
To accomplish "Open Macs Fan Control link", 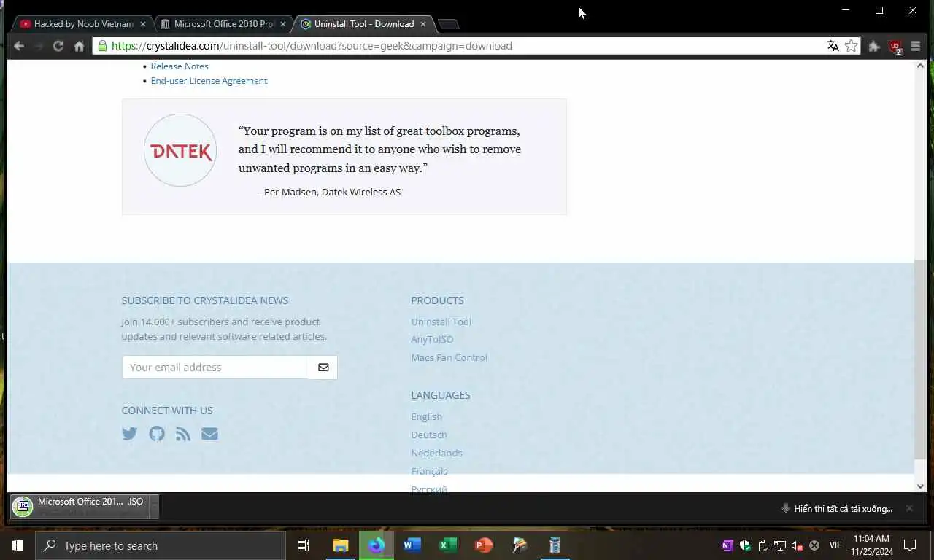I will (x=449, y=357).
